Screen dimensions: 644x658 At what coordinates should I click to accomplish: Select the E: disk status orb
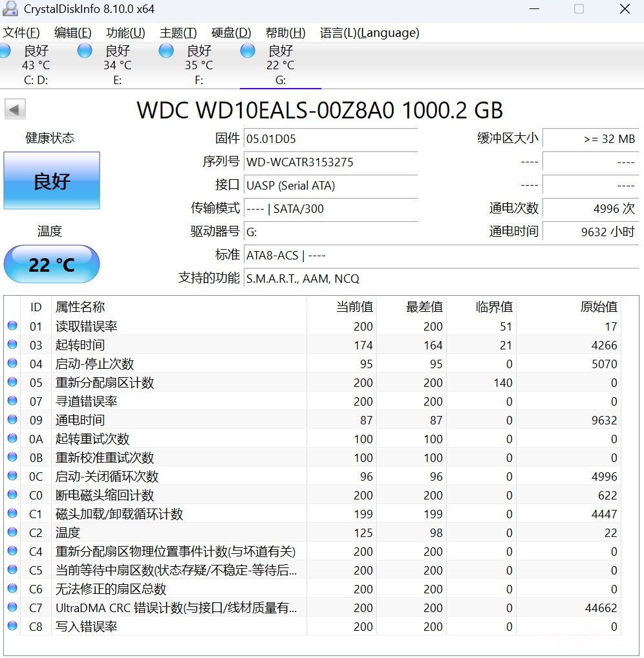(x=85, y=51)
